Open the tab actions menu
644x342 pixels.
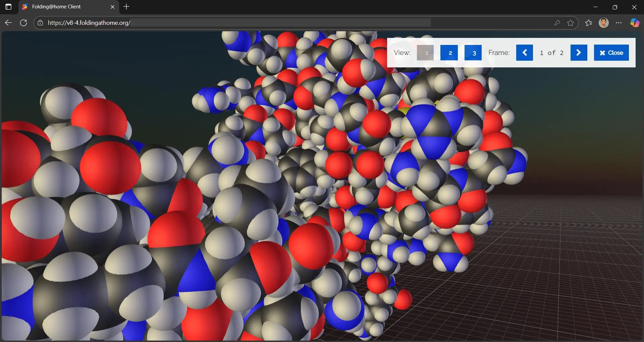(8, 7)
